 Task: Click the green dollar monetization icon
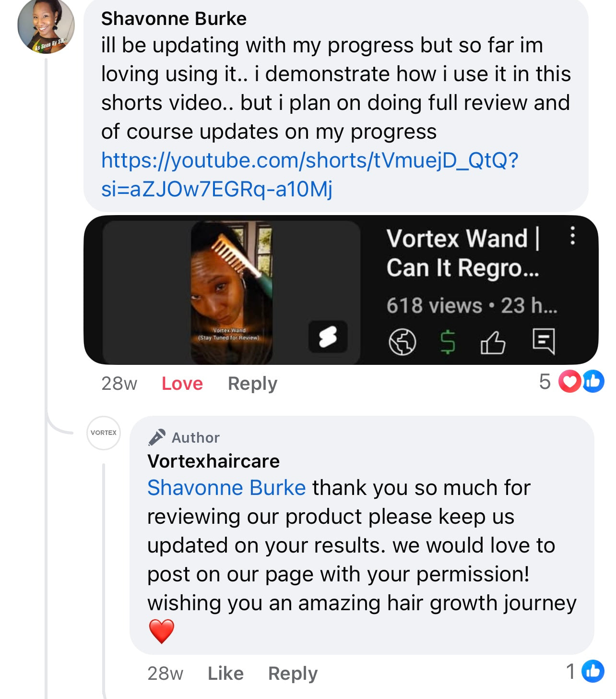tap(448, 342)
